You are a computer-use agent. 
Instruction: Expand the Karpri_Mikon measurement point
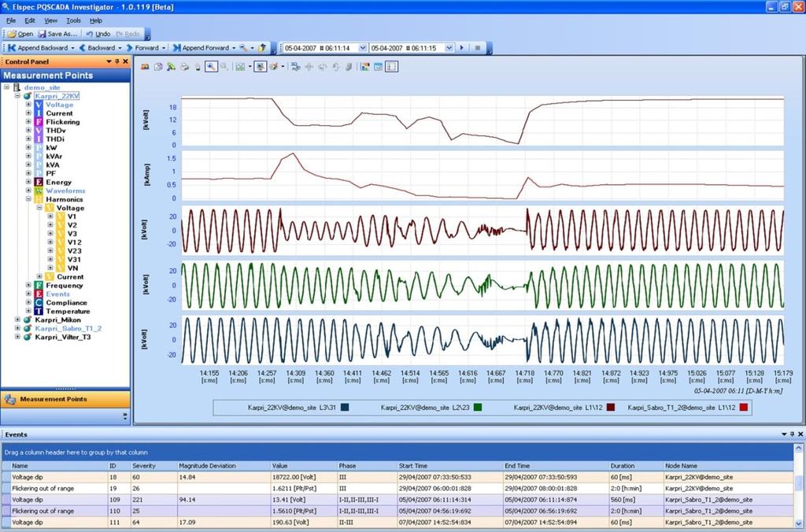pos(18,320)
